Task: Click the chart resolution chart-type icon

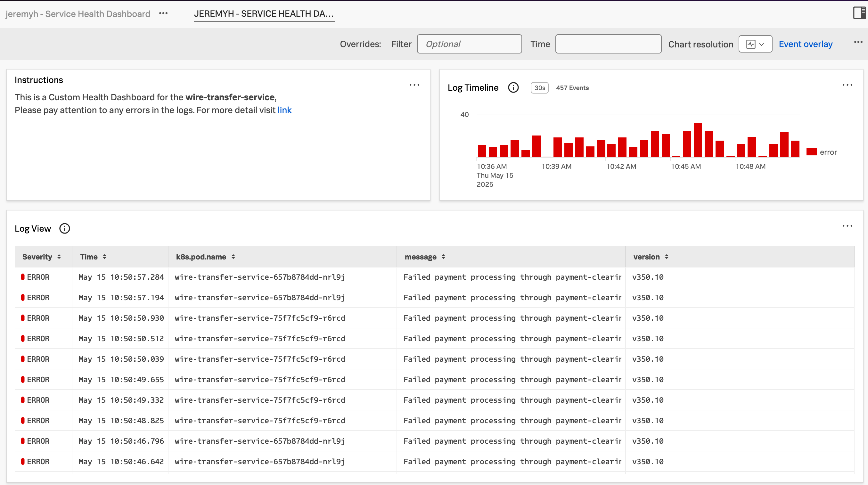Action: coord(751,44)
